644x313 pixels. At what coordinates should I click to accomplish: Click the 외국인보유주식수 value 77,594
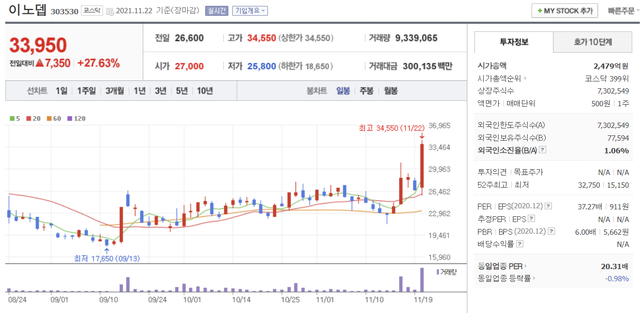pyautogui.click(x=619, y=137)
